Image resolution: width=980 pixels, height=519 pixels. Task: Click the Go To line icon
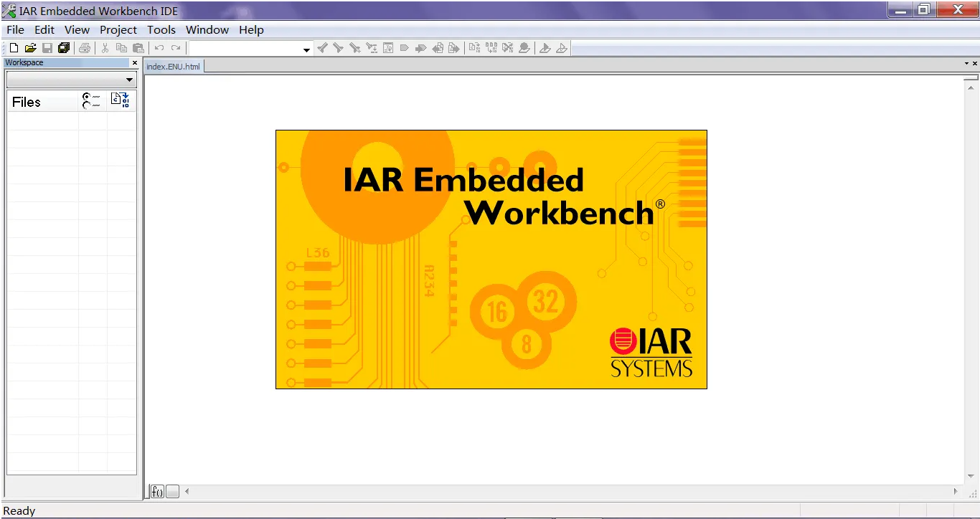(x=388, y=48)
